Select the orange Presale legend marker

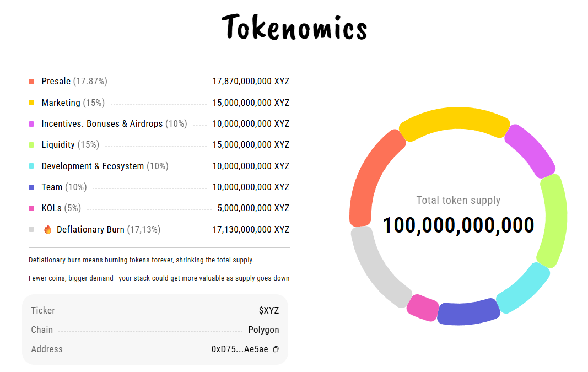tap(31, 81)
